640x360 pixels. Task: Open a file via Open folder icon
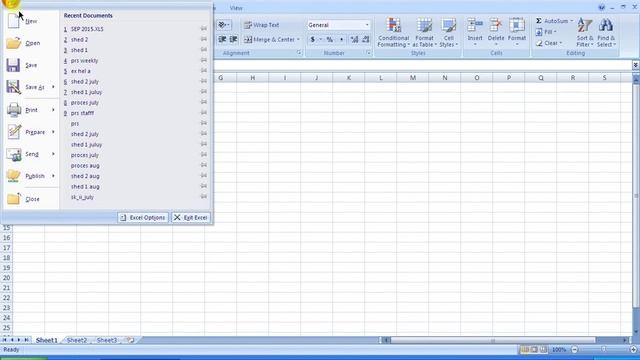(13, 43)
